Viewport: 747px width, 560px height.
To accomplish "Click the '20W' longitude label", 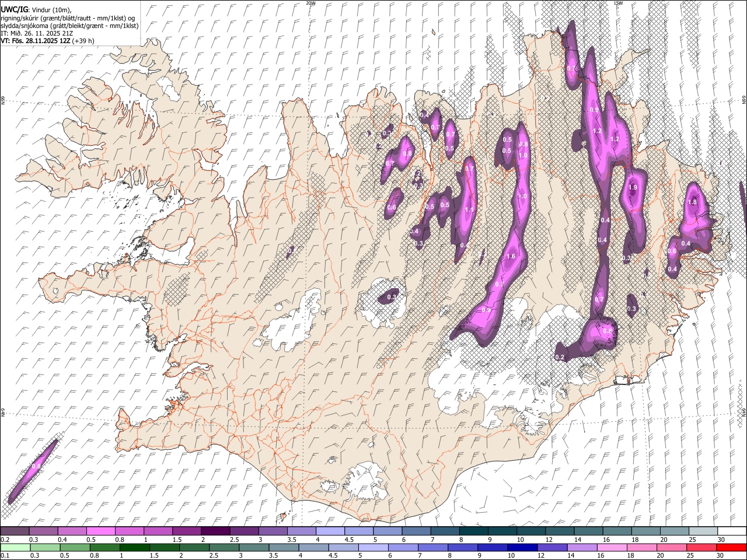I will (310, 3).
